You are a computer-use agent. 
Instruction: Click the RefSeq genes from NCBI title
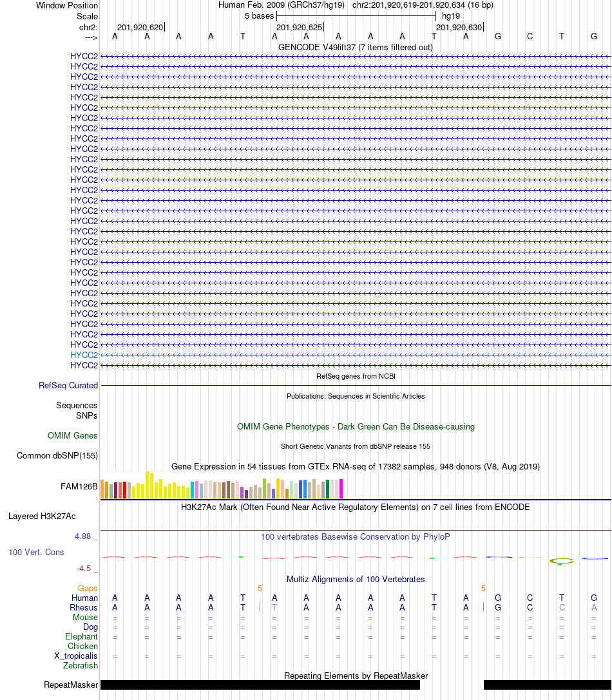(x=356, y=376)
